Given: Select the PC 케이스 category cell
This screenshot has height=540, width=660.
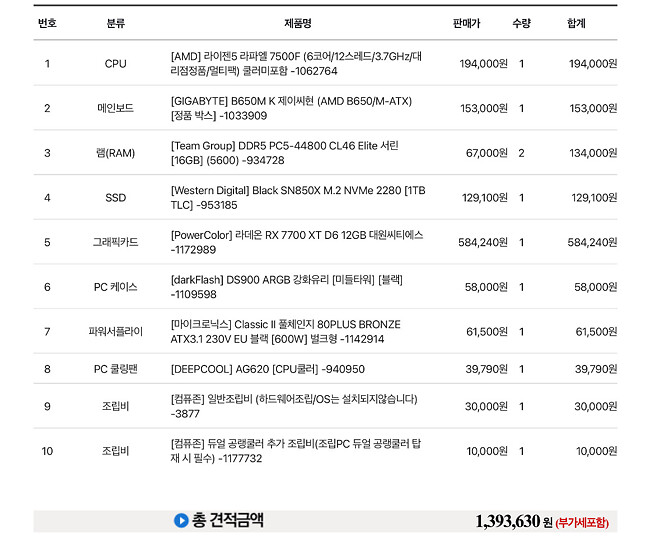Looking at the screenshot, I should click(115, 287).
